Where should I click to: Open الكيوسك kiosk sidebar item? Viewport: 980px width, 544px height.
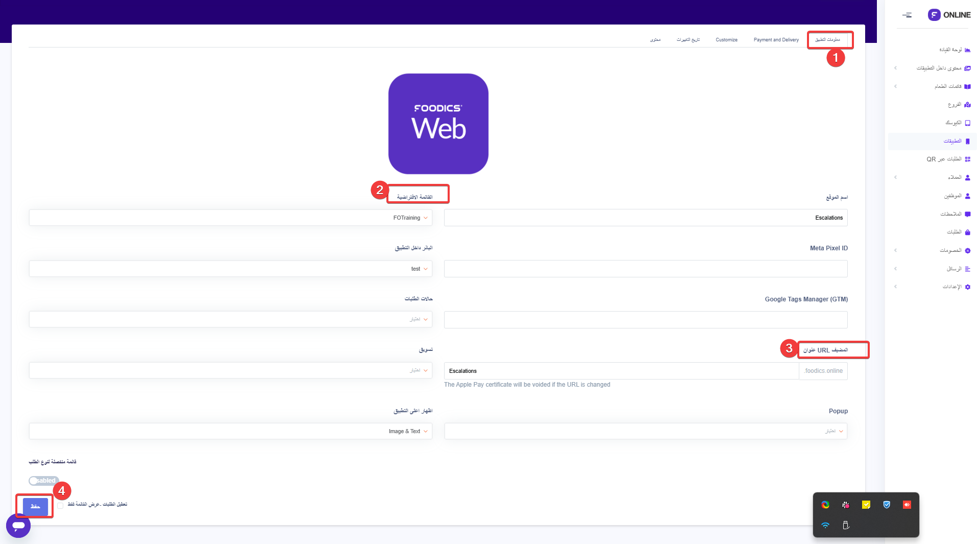958,123
